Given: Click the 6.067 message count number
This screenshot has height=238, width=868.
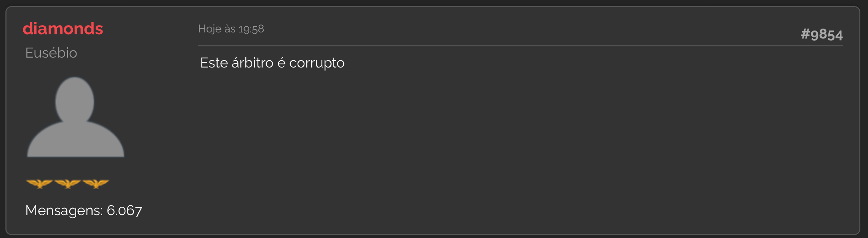Looking at the screenshot, I should (x=124, y=211).
